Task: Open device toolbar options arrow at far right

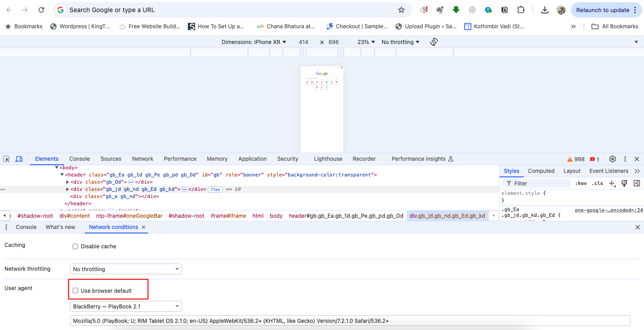Action: 636,42
